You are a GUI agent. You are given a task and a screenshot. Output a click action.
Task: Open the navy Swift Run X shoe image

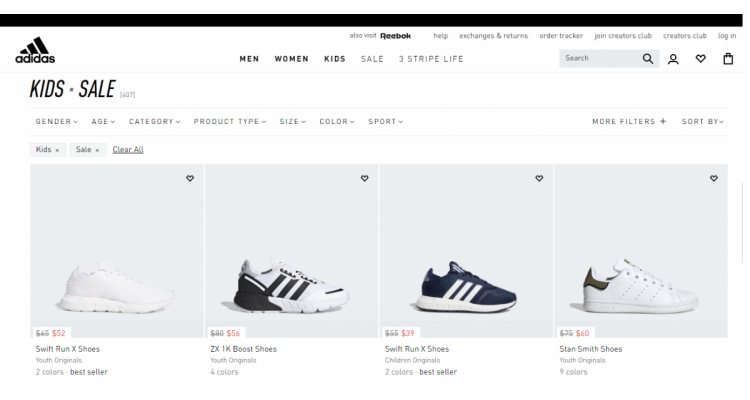click(466, 251)
